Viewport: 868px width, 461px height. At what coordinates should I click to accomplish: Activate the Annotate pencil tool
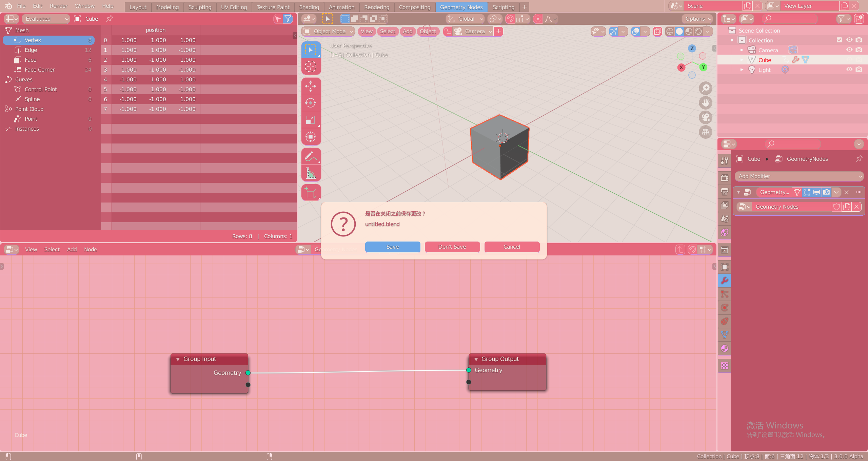point(310,156)
